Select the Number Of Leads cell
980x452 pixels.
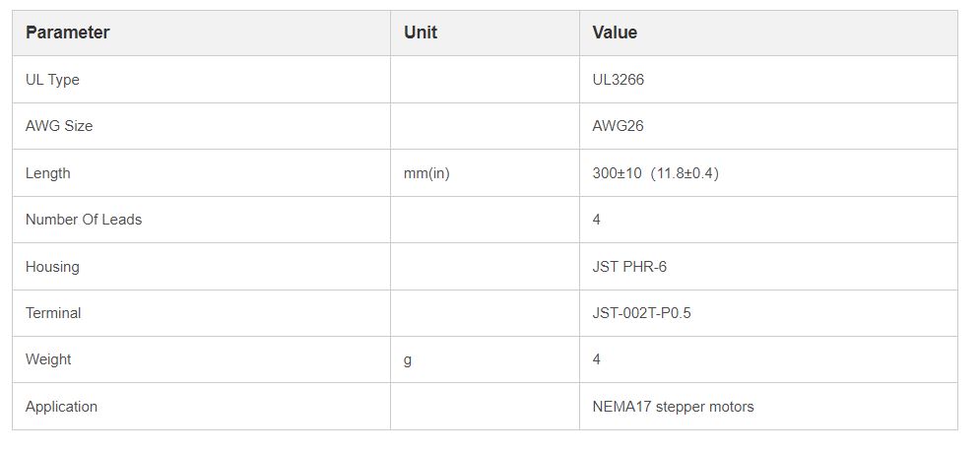point(84,220)
